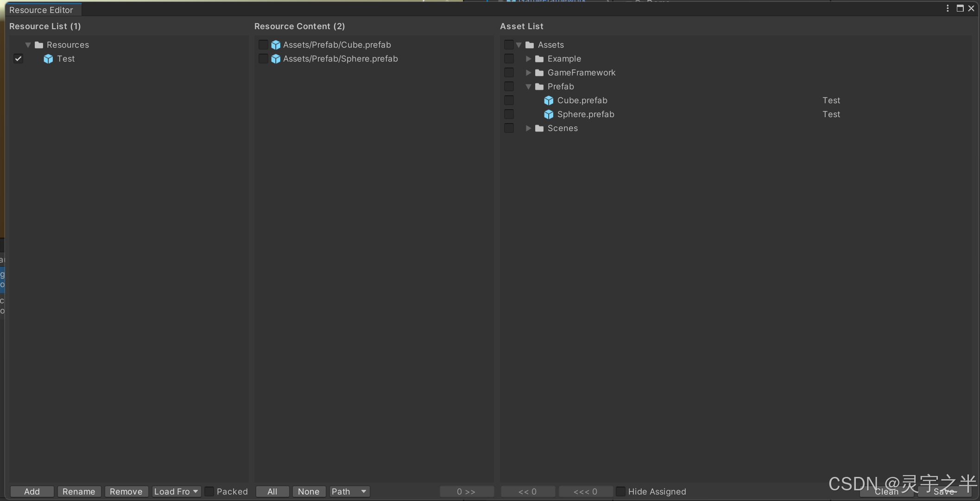
Task: Select the Resource Editor tab
Action: 41,10
